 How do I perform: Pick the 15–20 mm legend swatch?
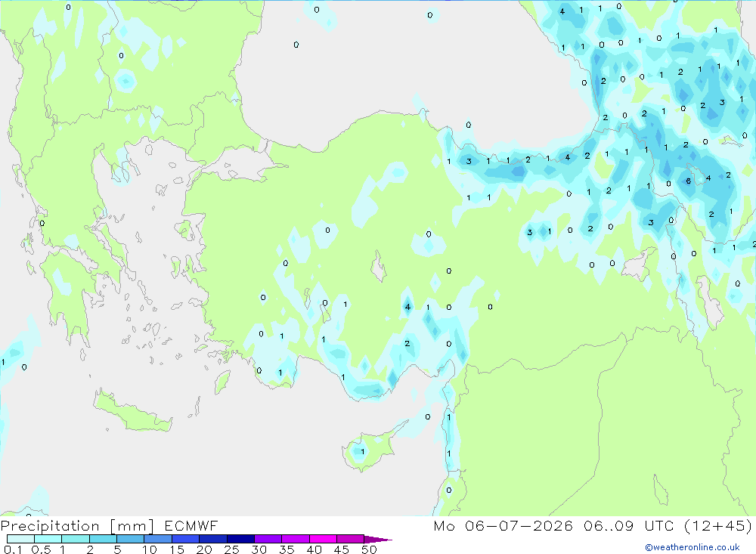pos(186,539)
